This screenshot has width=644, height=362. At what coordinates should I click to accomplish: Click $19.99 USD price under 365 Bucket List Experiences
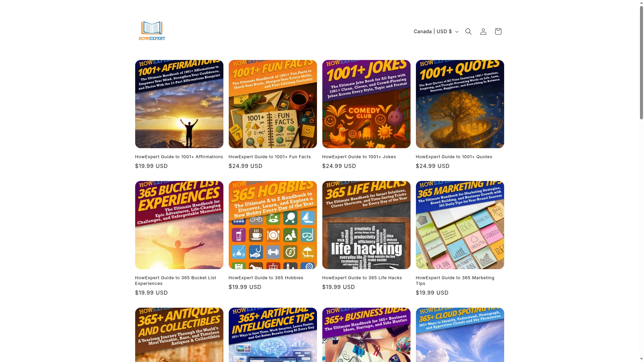[151, 293]
